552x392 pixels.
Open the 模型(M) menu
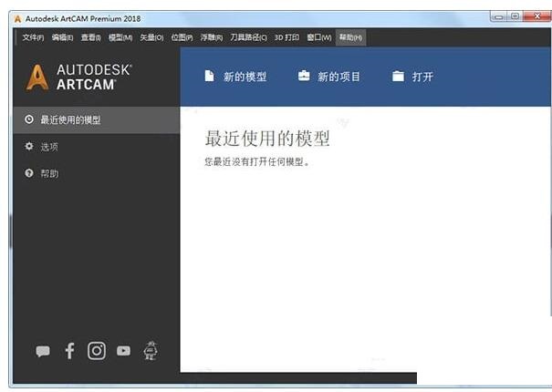(120, 37)
